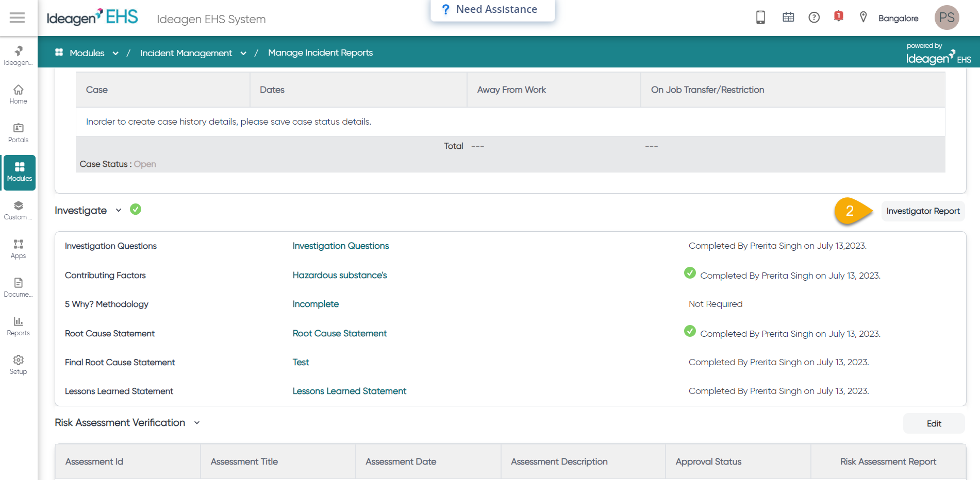
Task: Open Apps in the sidebar
Action: tap(19, 249)
